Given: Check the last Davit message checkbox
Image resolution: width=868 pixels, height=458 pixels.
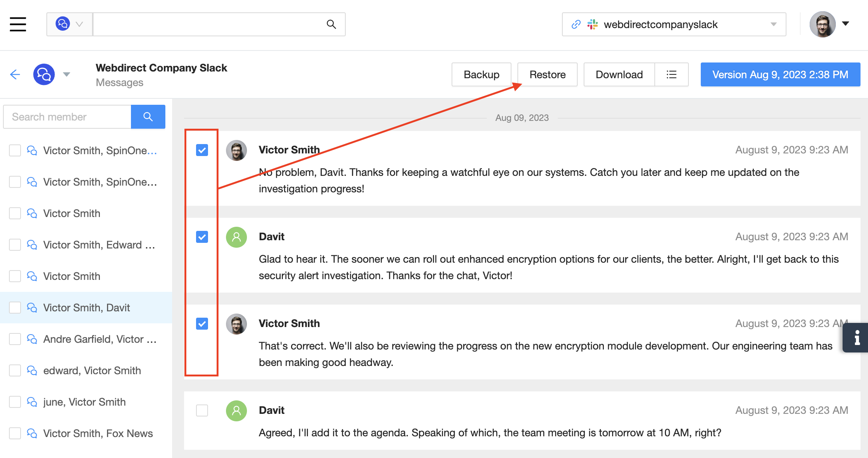Looking at the screenshot, I should pyautogui.click(x=202, y=410).
